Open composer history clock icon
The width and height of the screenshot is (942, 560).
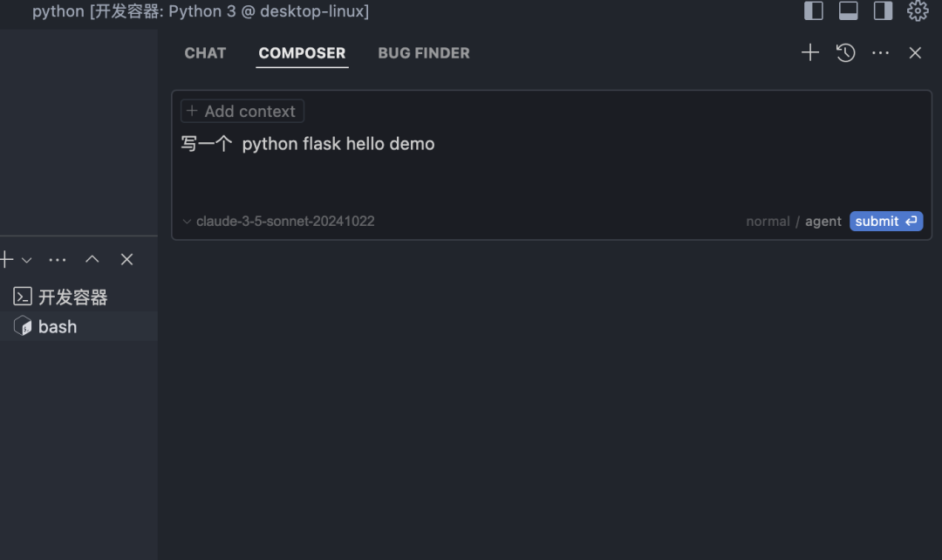(845, 53)
